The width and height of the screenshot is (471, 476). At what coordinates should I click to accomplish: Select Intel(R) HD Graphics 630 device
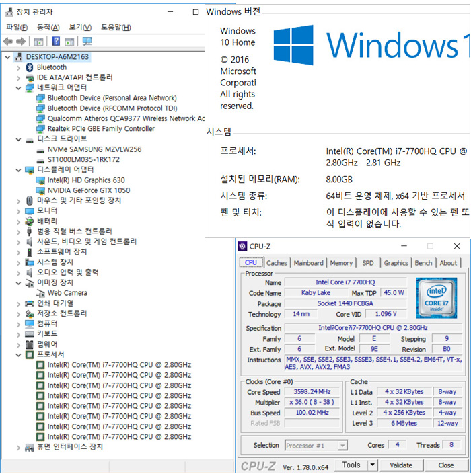(86, 180)
